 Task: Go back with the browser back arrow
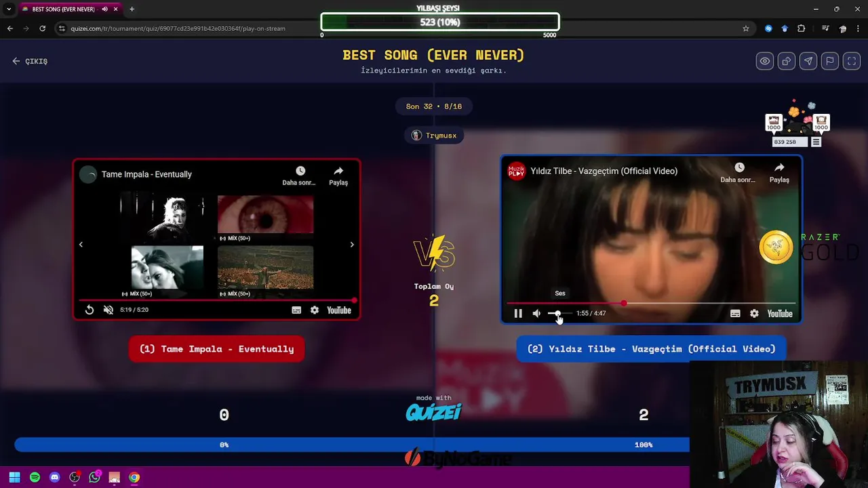(x=10, y=28)
